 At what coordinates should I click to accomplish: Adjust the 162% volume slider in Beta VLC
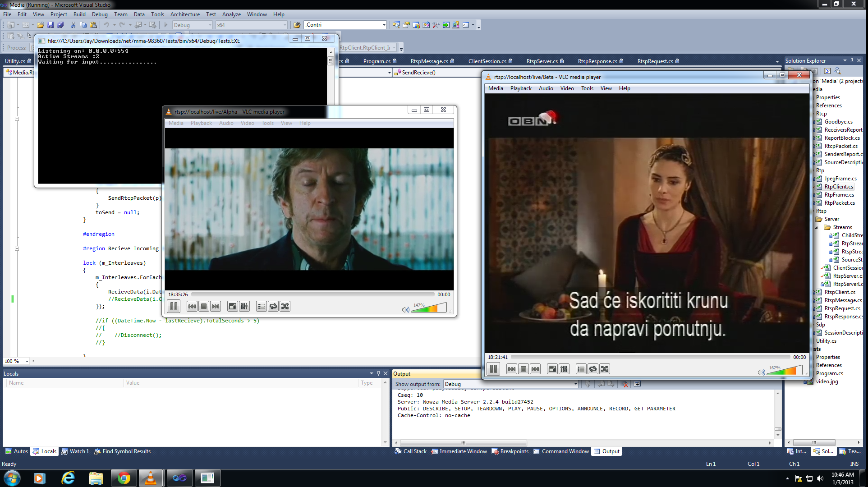[785, 371]
